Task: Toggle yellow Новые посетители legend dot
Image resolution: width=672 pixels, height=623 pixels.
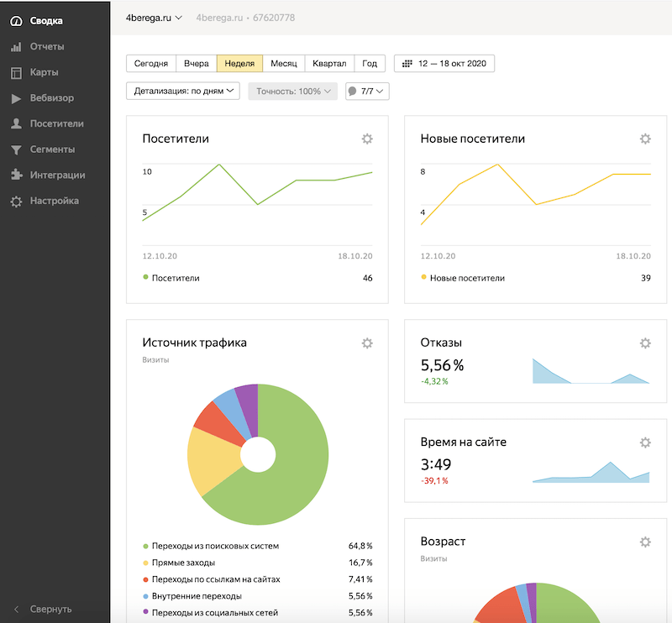Action: pos(423,277)
